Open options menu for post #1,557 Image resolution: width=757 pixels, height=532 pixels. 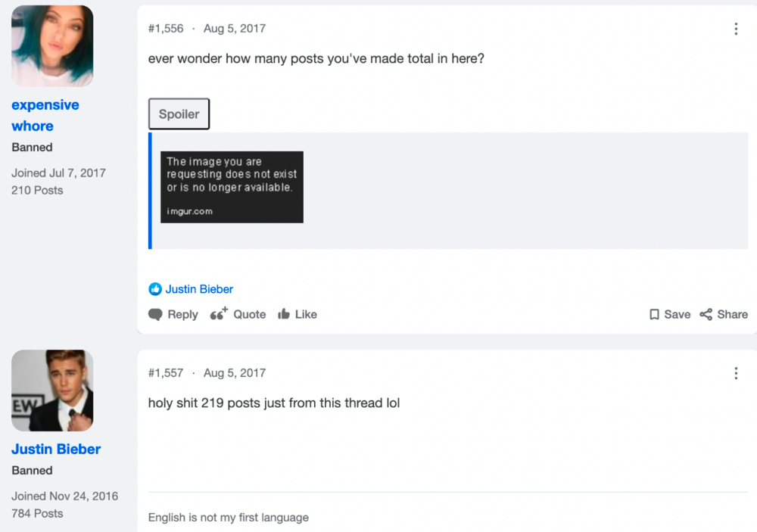pyautogui.click(x=736, y=373)
